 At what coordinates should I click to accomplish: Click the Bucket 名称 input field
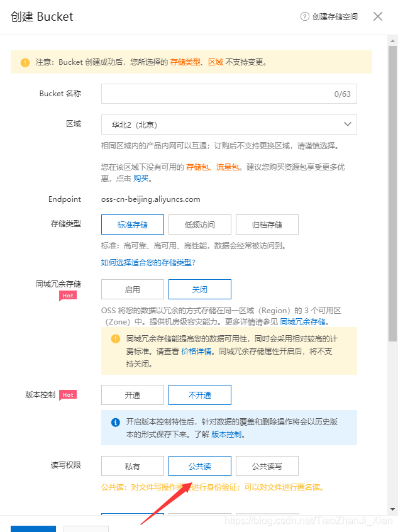coord(229,94)
